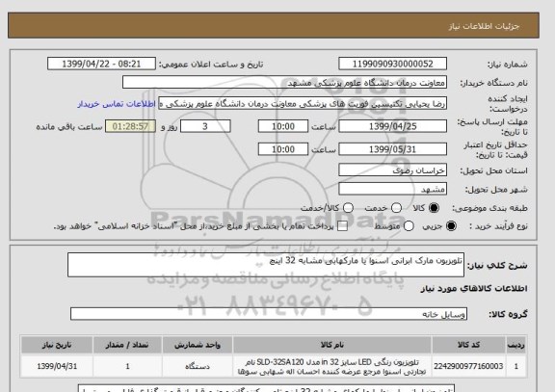555x392 pixels.
Task: Open the اطلاعات تماس خریدار link
Action: pyautogui.click(x=117, y=104)
